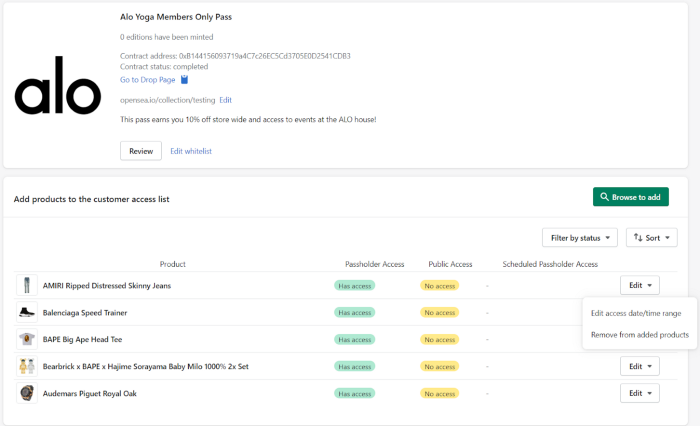700x426 pixels.
Task: Click Balenciaga Speed Trainer product name
Action: [85, 313]
